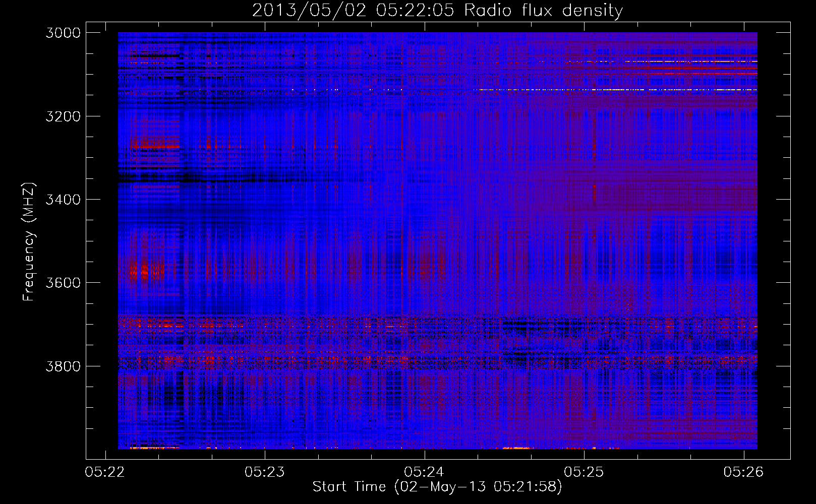
Task: Click the plot title 'Radio flux density'
Action: pos(543,11)
